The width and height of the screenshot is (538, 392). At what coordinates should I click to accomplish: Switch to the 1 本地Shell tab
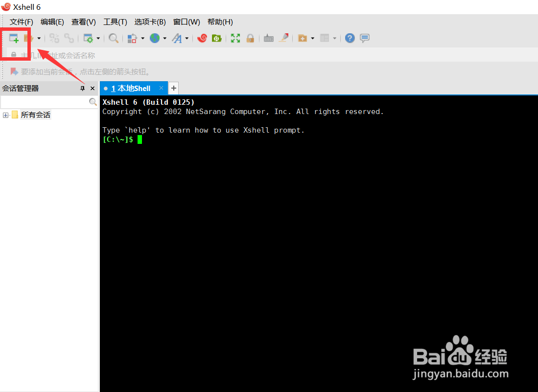tap(131, 89)
